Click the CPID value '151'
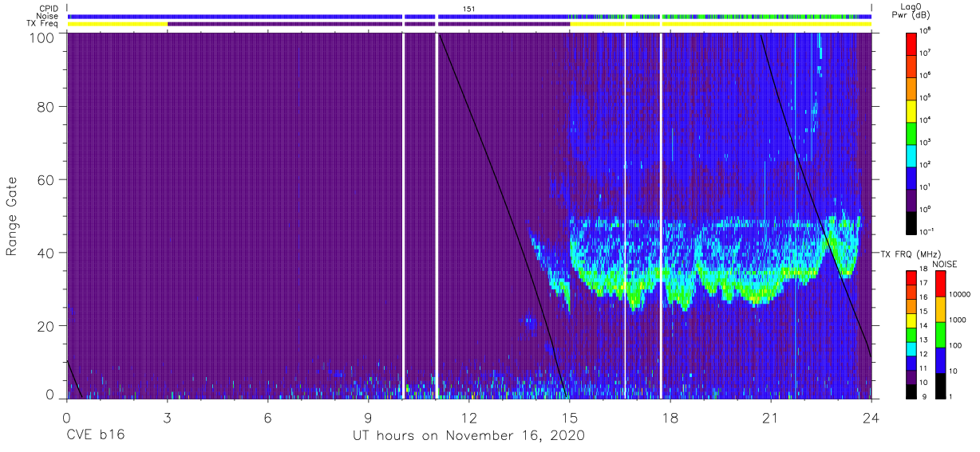Screen dimensions: 980x452 pyautogui.click(x=469, y=8)
